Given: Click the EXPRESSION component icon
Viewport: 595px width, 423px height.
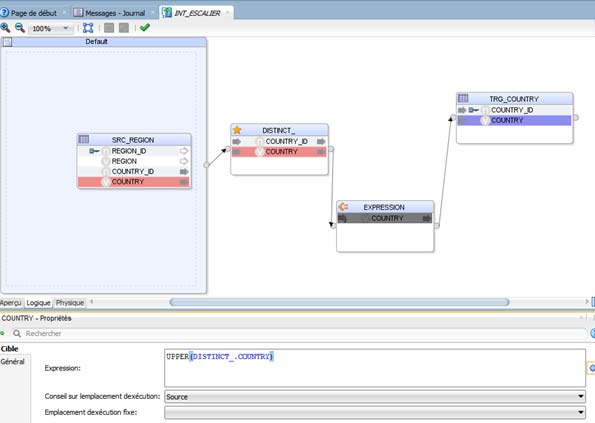Looking at the screenshot, I should click(343, 207).
